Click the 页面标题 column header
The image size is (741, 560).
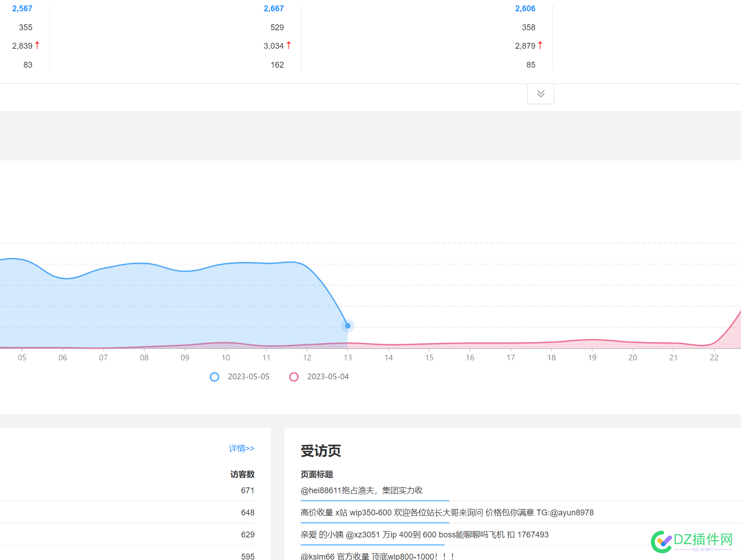coord(317,474)
